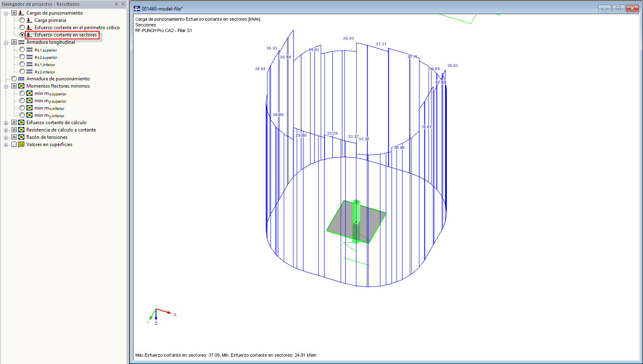
Task: Click the 34.33 value label in the diagram
Action: [272, 48]
